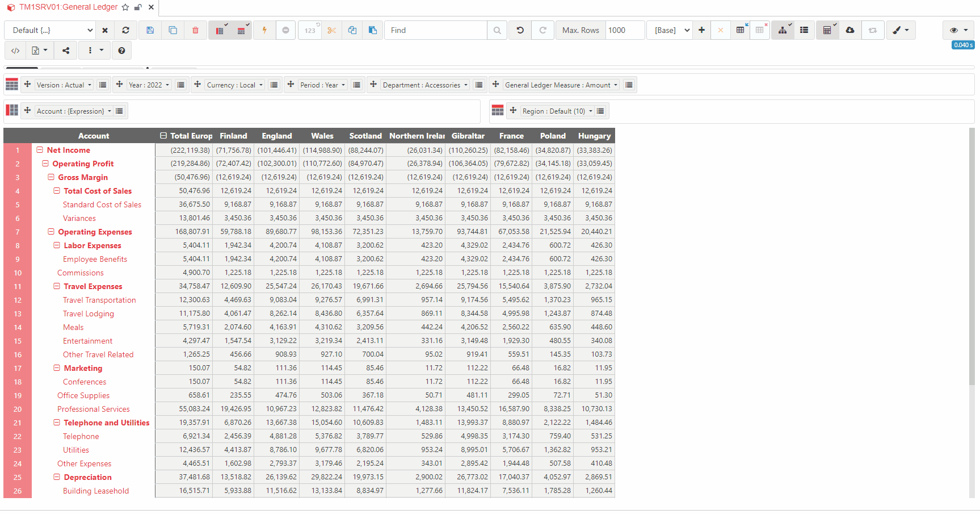
Task: Trigger recalculation via the lightning bolt icon
Action: click(x=264, y=30)
